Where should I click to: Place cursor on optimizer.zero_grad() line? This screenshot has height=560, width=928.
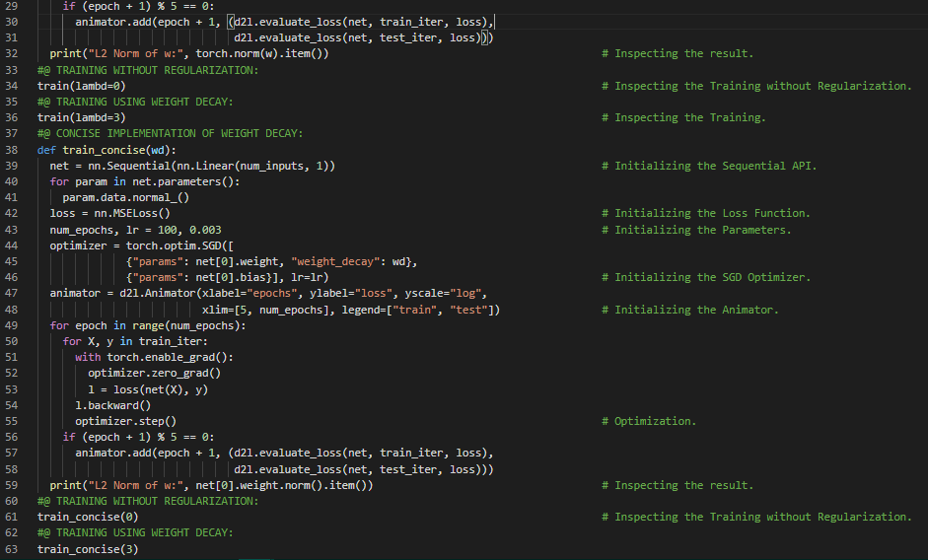[x=154, y=373]
